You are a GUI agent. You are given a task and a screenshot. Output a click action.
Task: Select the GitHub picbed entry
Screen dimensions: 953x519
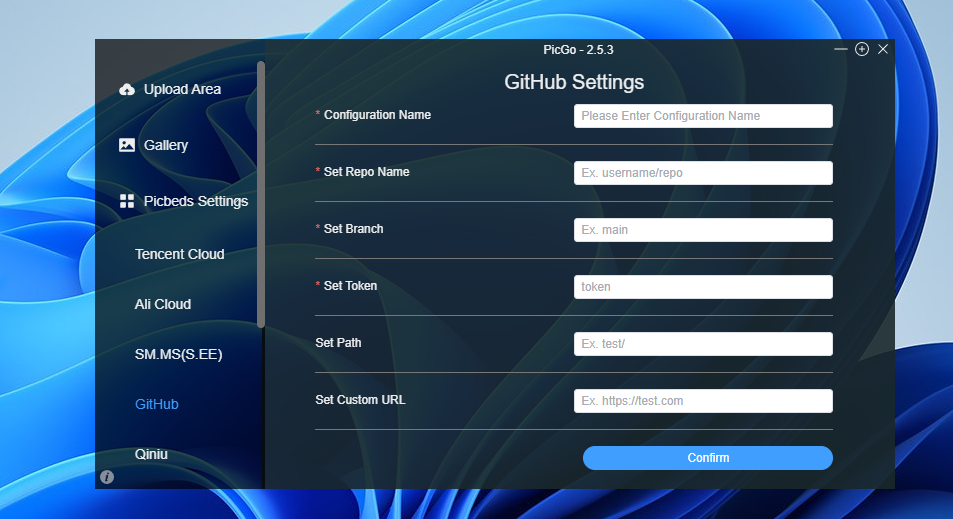tap(157, 404)
